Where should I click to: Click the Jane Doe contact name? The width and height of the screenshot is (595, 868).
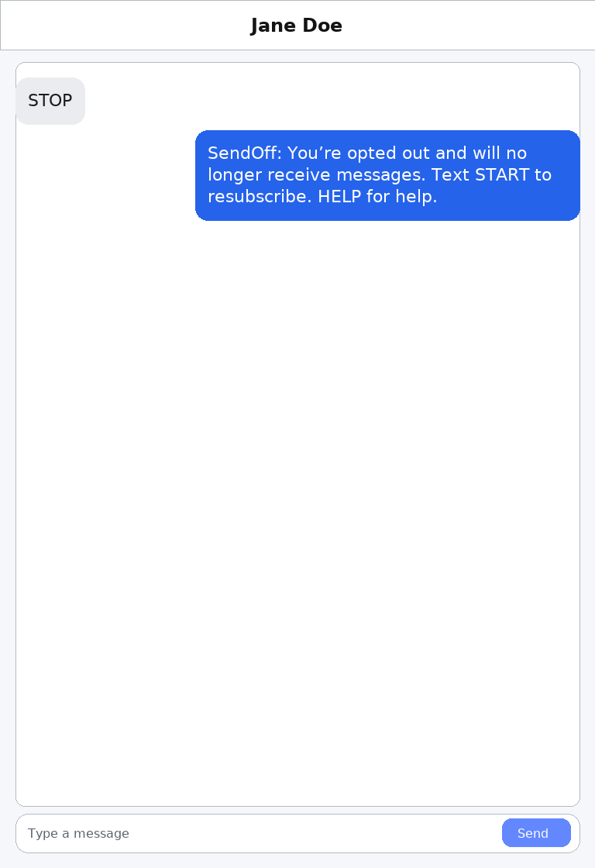point(297,26)
